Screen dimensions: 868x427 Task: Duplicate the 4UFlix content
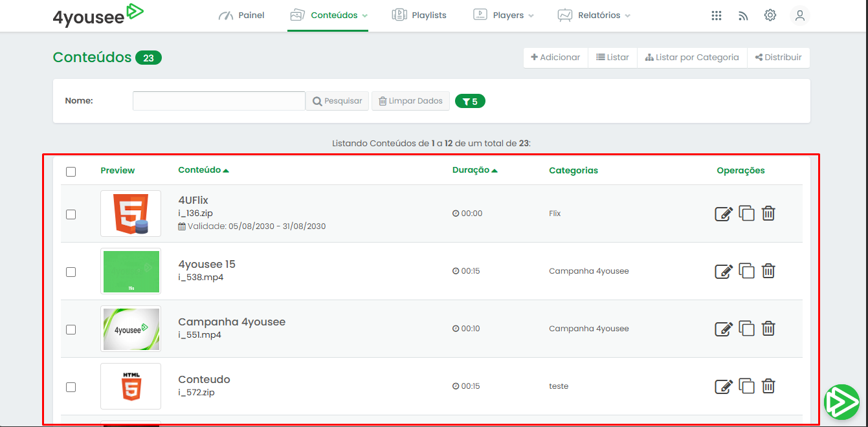pos(747,213)
